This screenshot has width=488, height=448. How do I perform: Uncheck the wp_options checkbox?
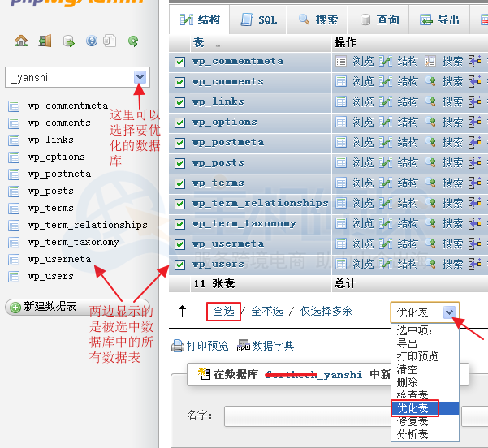click(x=179, y=123)
